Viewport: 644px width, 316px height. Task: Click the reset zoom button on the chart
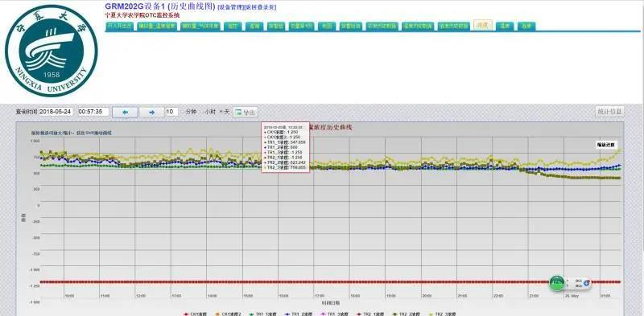pos(606,145)
